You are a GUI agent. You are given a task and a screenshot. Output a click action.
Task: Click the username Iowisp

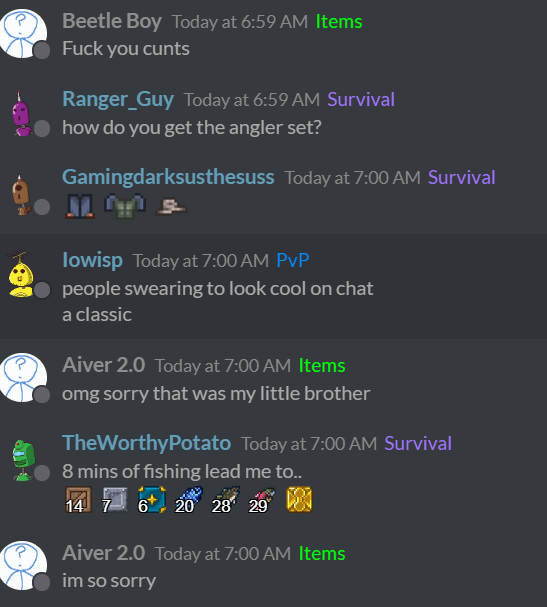[x=93, y=260]
